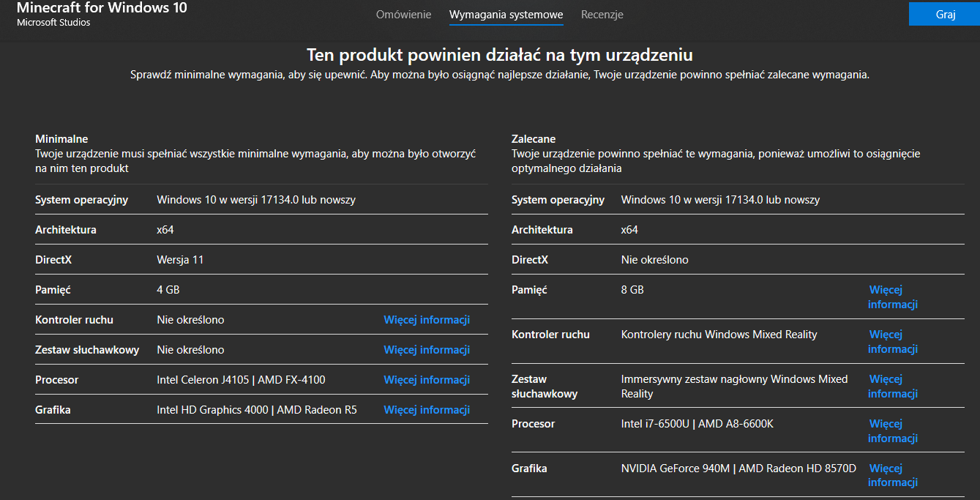Viewport: 980px width, 500px height.
Task: Open Więcej informacji next to 8 GB memory
Action: click(892, 297)
